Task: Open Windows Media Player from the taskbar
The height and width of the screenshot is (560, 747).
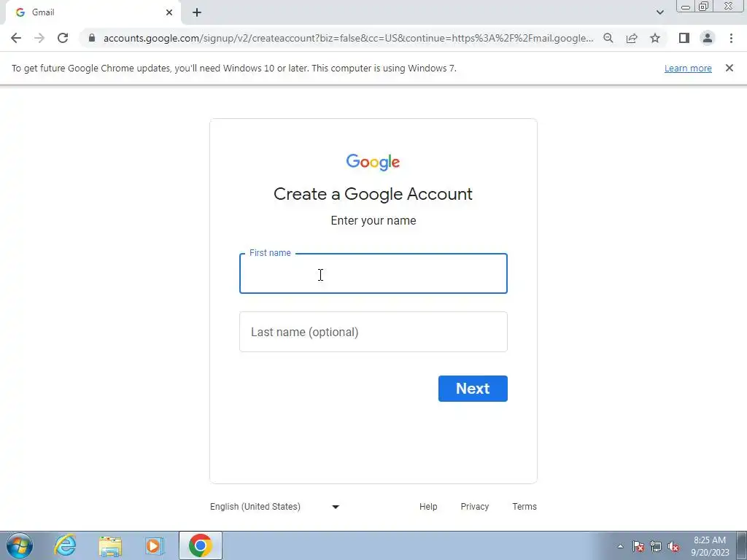Action: point(154,545)
